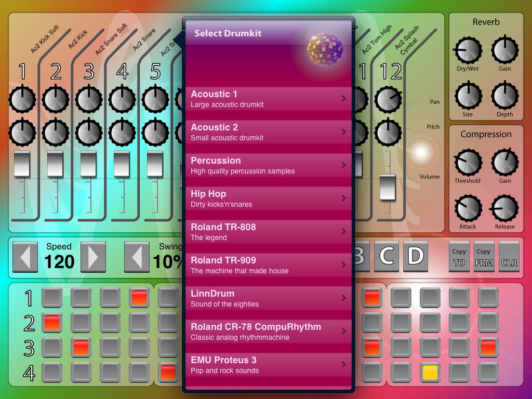Viewport: 532px width, 399px height.
Task: Select the Acoustic 1 drumkit
Action: (269, 99)
